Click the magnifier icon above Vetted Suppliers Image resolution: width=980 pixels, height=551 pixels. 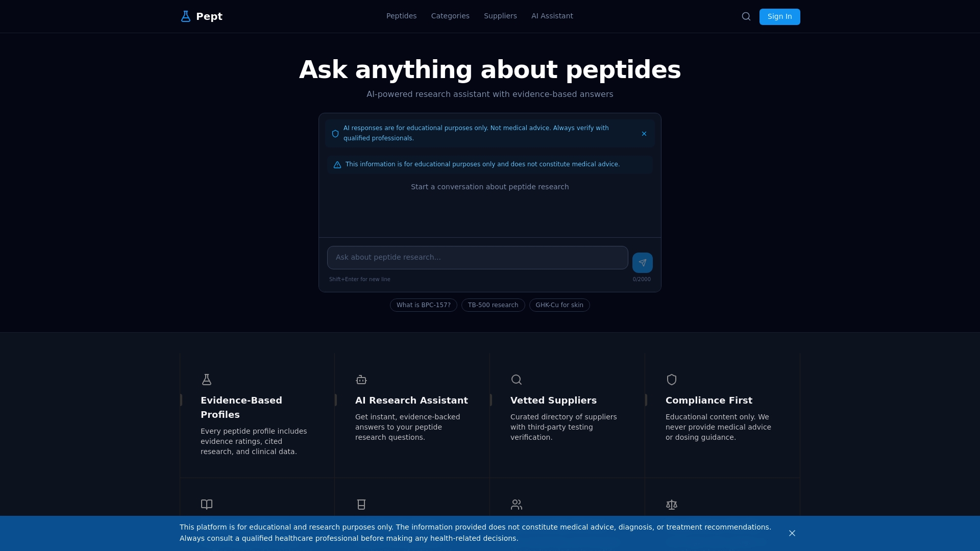(516, 380)
